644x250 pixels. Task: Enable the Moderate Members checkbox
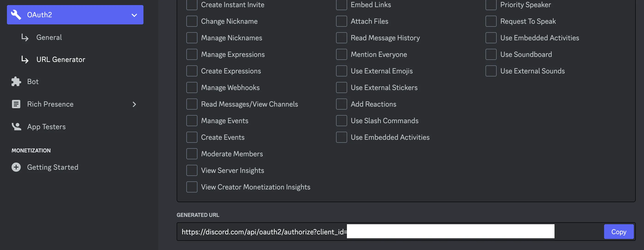point(192,154)
